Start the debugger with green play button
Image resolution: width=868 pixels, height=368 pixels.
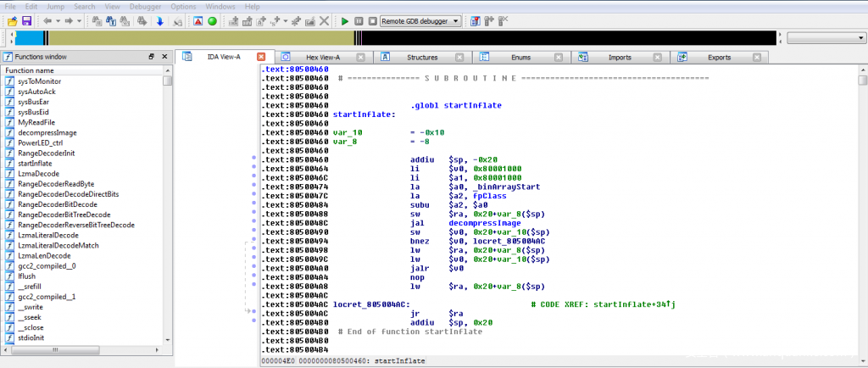[x=345, y=20]
